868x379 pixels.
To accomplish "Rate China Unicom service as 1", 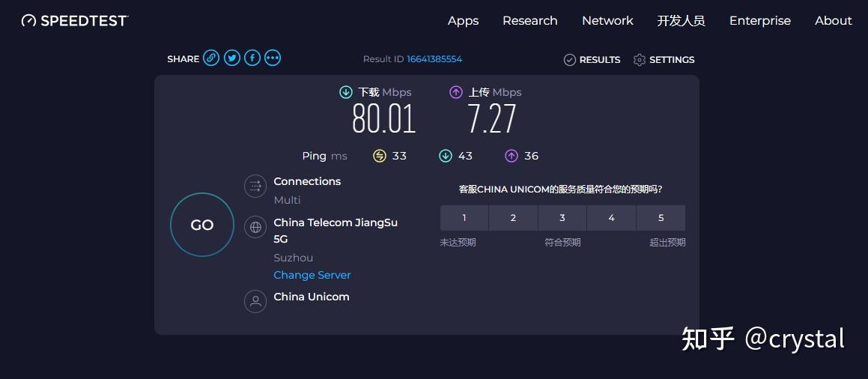I will pyautogui.click(x=464, y=218).
